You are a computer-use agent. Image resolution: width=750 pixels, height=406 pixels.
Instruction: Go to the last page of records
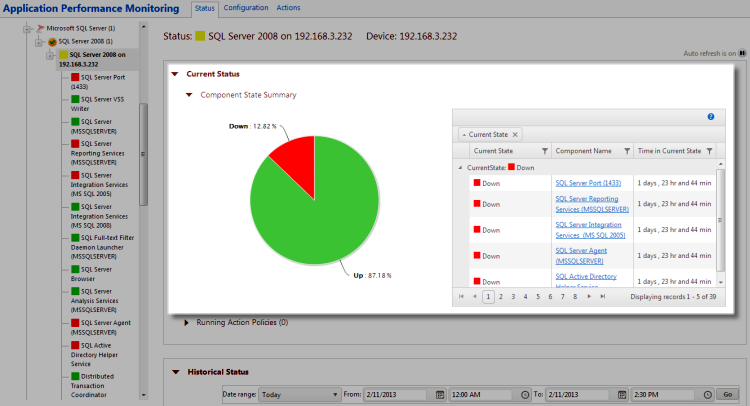603,297
